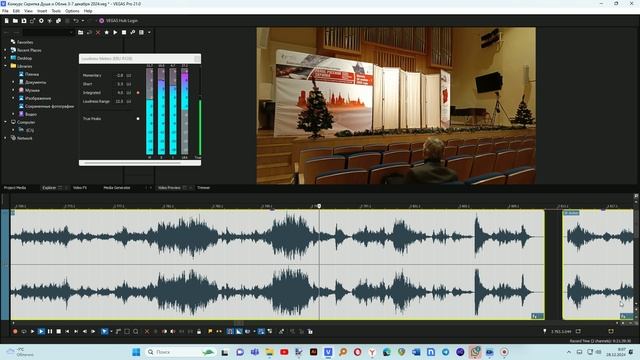Open the Options menu
Screen dimensions: 640x360
[72, 11]
